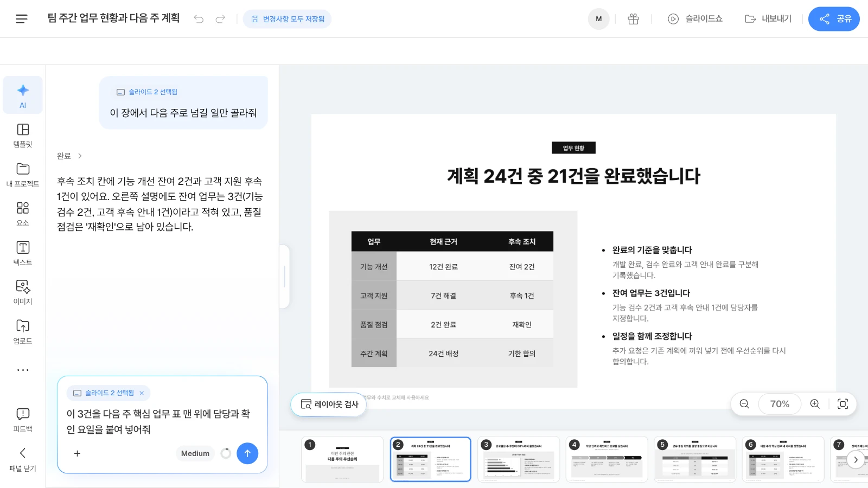This screenshot has height=488, width=868.
Task: Fit slide to screen icon
Action: click(843, 404)
